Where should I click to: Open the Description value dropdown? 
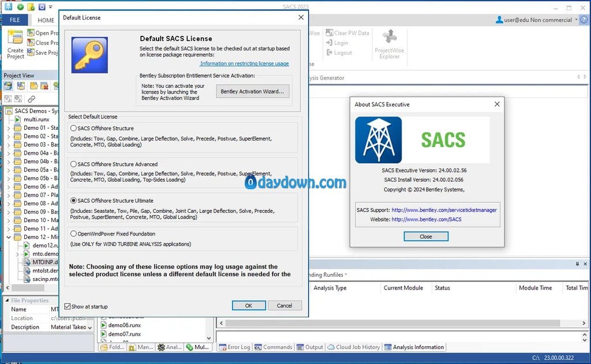[89, 328]
